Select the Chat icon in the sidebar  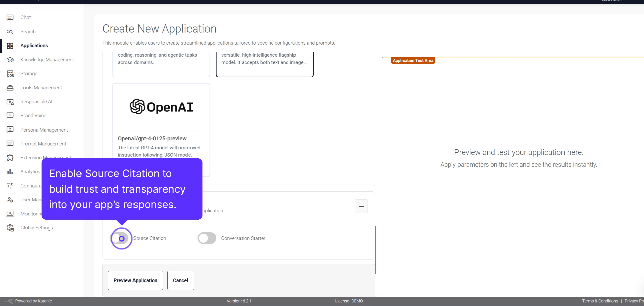(10, 17)
